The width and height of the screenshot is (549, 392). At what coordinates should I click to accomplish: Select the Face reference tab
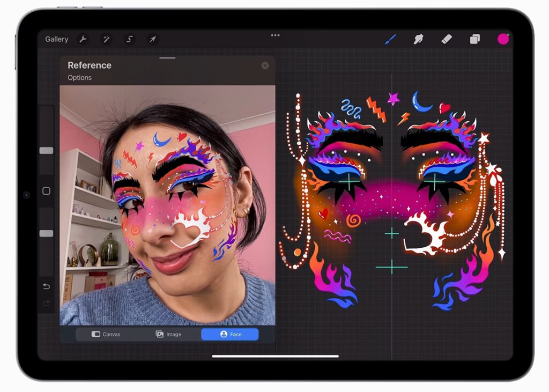point(230,334)
